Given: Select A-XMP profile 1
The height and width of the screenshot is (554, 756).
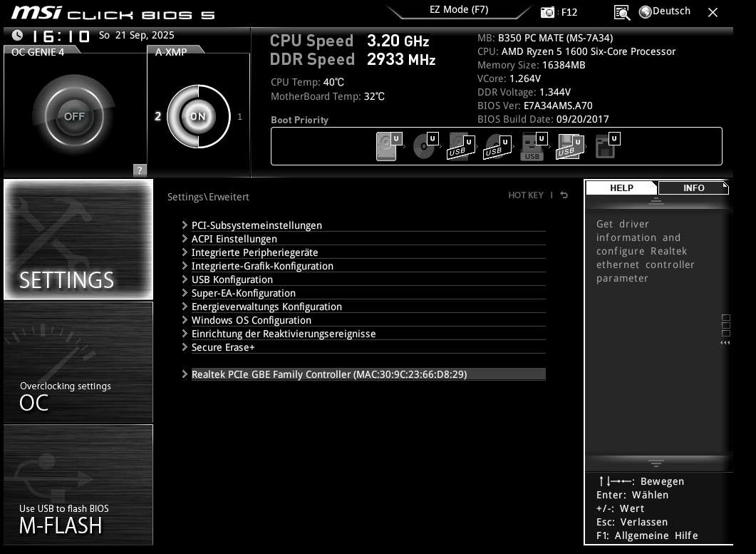Looking at the screenshot, I should tap(239, 116).
